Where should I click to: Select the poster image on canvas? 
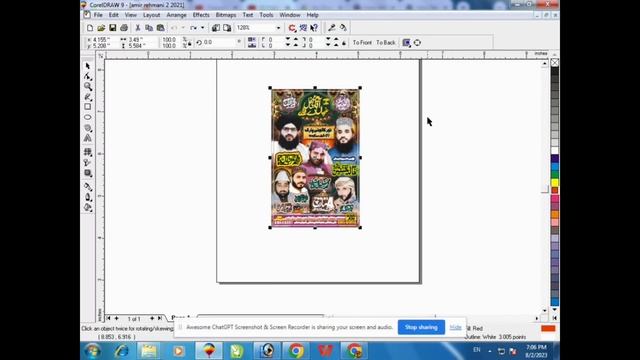tap(315, 158)
